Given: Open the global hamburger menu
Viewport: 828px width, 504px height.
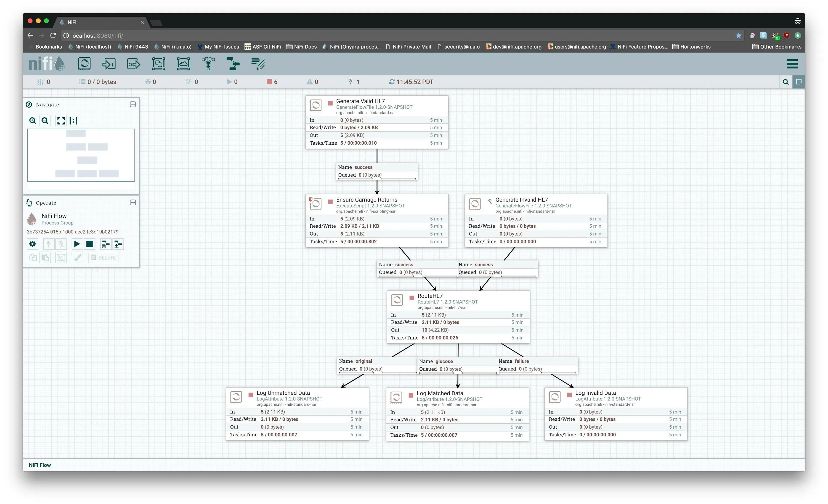Looking at the screenshot, I should 792,63.
